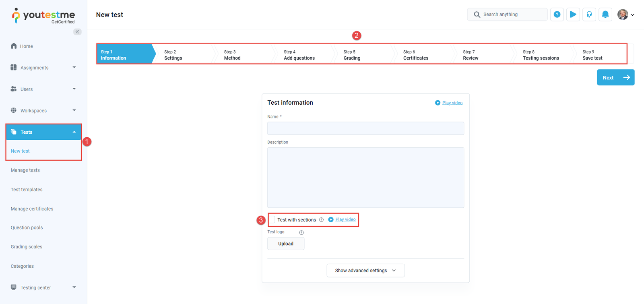Open the user profile dropdown
This screenshot has height=304, width=644.
626,14
